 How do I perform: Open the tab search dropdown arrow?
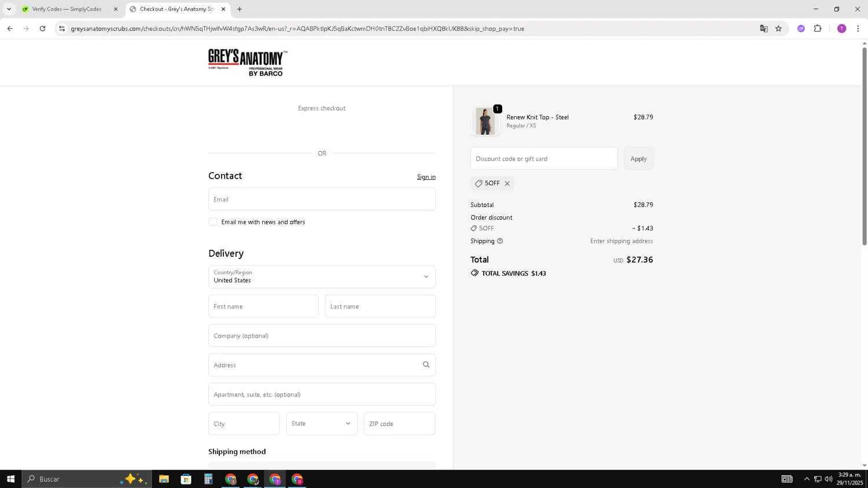9,9
